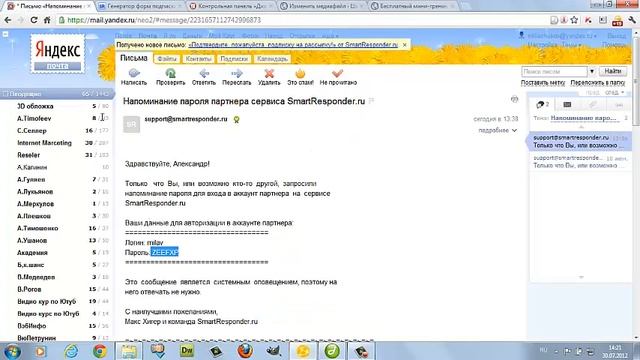The height and width of the screenshot is (360, 640).
Task: Open the Windows Start menu
Action: pyautogui.click(x=12, y=351)
